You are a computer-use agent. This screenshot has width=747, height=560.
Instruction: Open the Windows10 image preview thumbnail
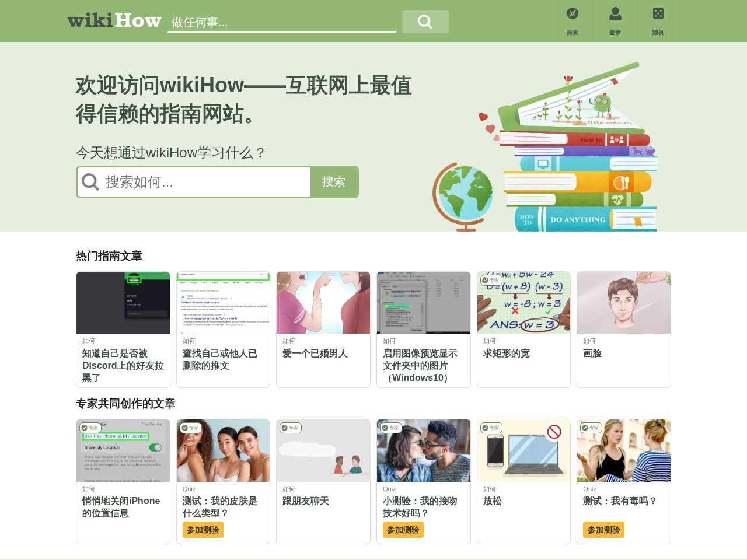(424, 303)
